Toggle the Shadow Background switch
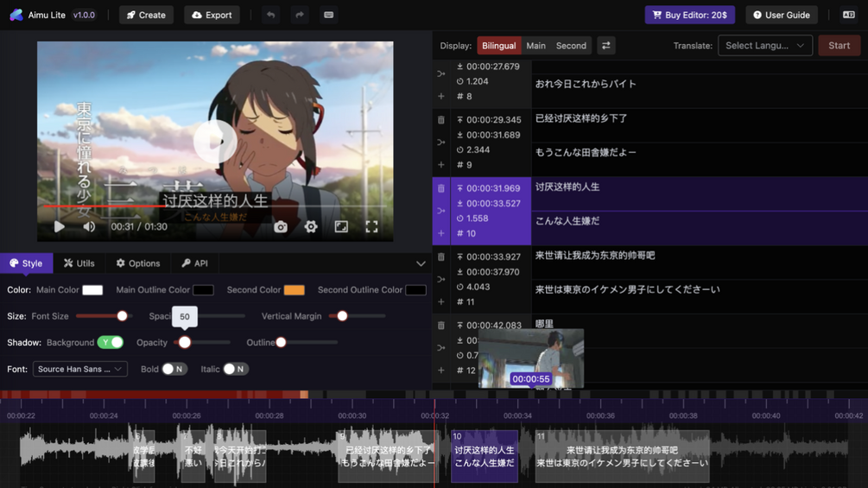The height and width of the screenshot is (488, 868). pyautogui.click(x=111, y=343)
